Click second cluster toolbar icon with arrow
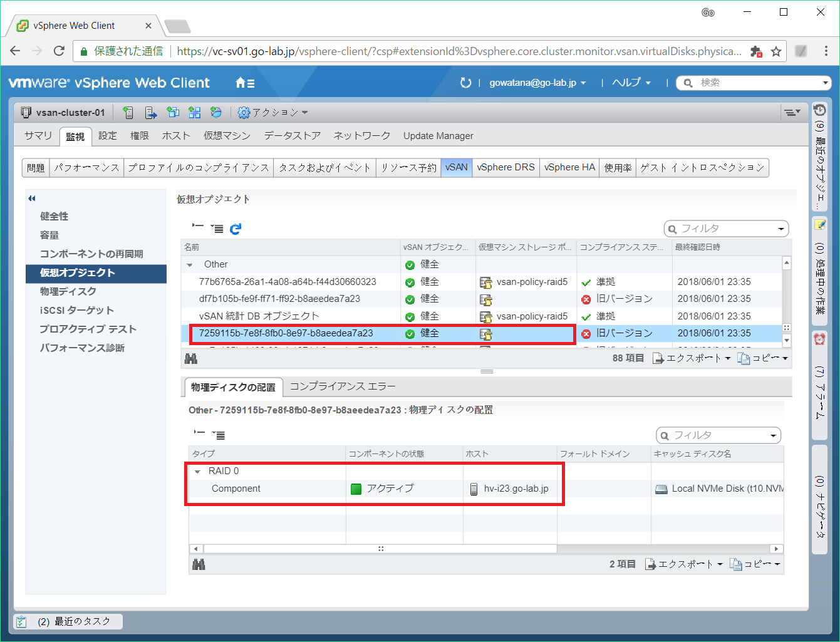This screenshot has width=840, height=642. (x=151, y=113)
